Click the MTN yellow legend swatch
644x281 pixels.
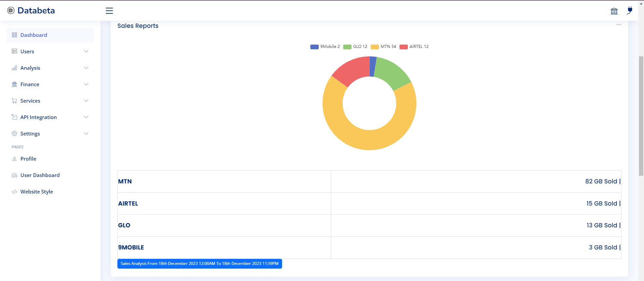pos(375,47)
